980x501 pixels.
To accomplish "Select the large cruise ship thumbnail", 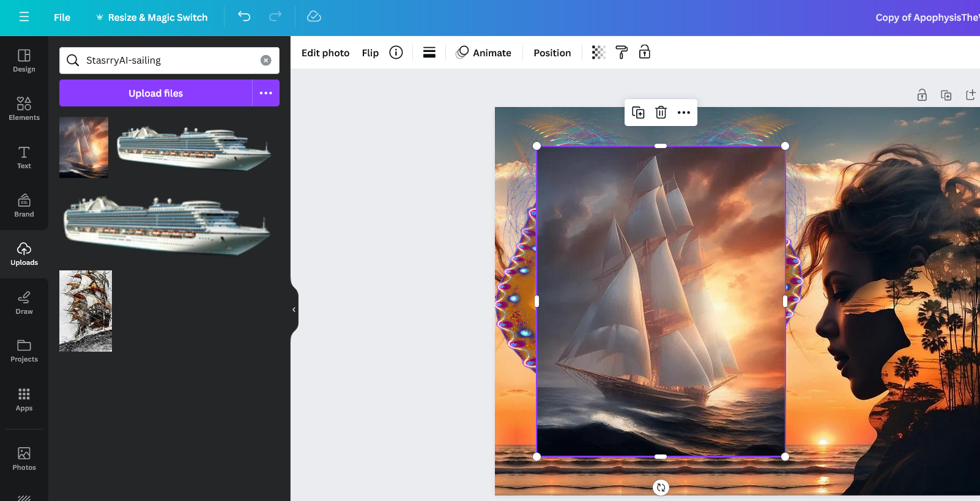I will pos(166,225).
